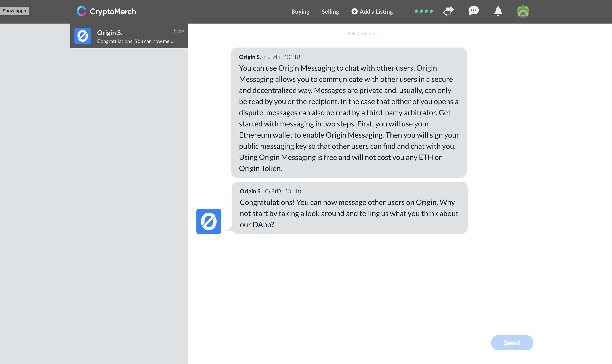Click the Origin avatar in conversation list
This screenshot has height=364, width=612.
[x=83, y=36]
